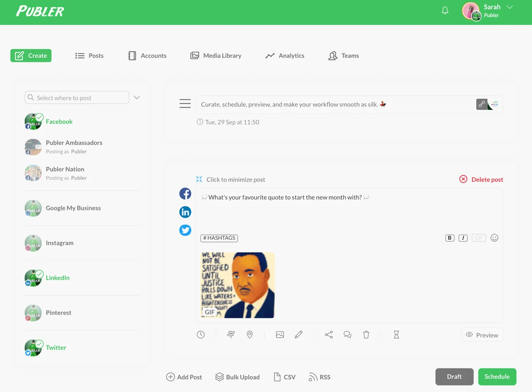
Task: Open the Media Library section
Action: tap(216, 55)
